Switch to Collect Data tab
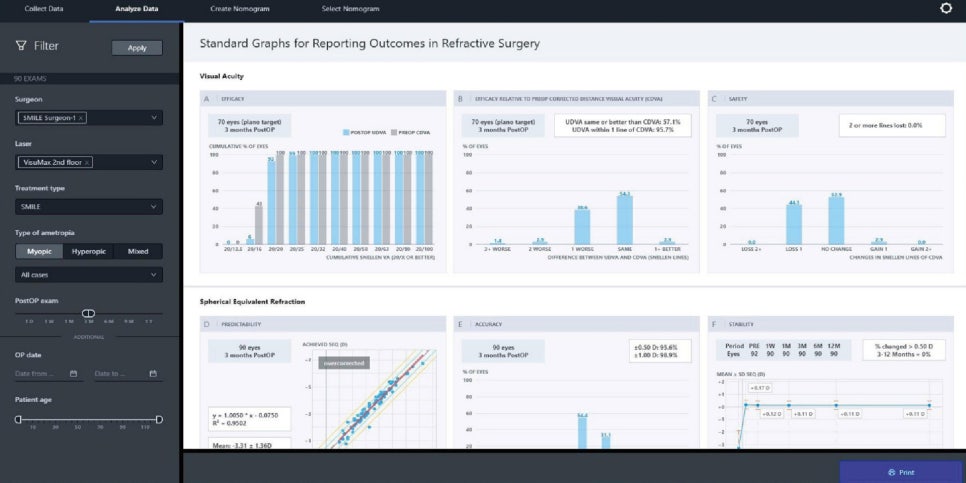 (44, 9)
